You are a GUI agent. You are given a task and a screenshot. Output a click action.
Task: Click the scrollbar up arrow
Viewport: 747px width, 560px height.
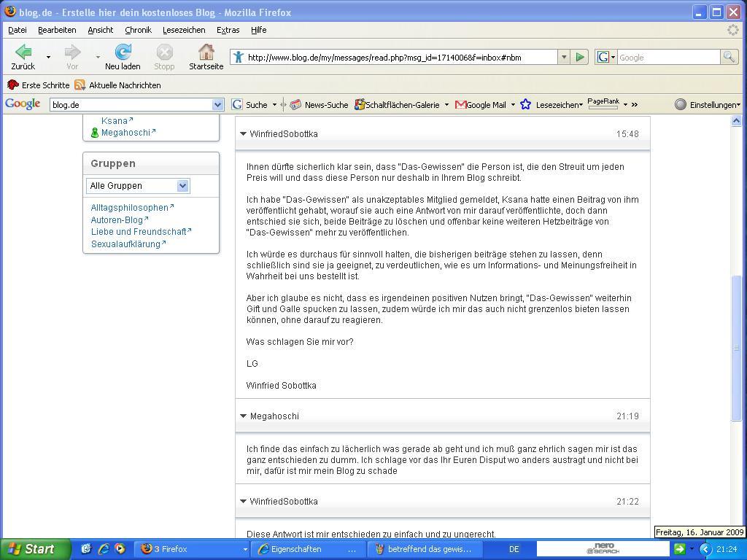tap(736, 122)
